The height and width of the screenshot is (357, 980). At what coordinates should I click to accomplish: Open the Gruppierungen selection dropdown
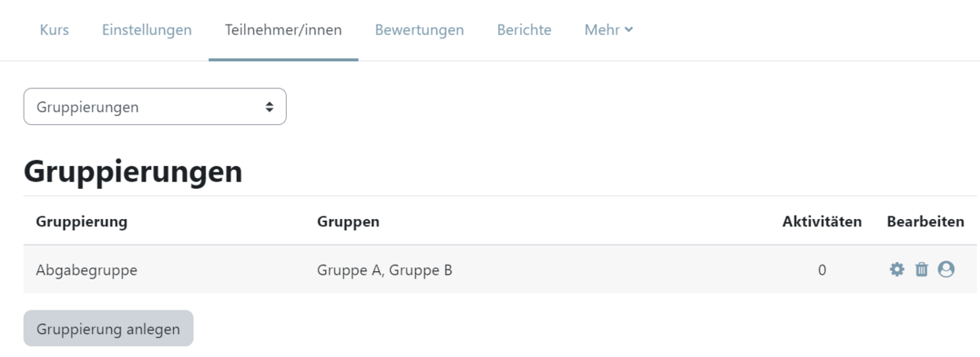[x=155, y=107]
